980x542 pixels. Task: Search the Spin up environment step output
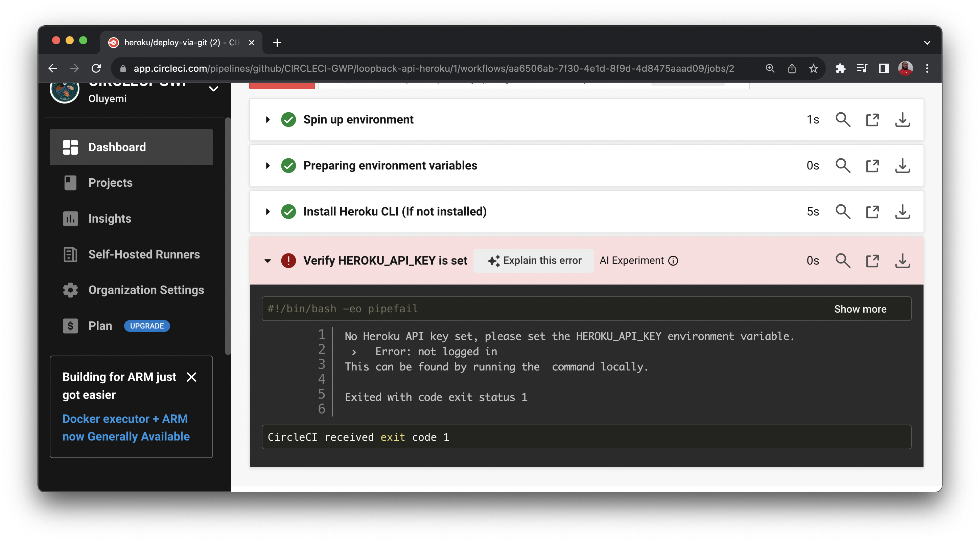[x=842, y=119]
